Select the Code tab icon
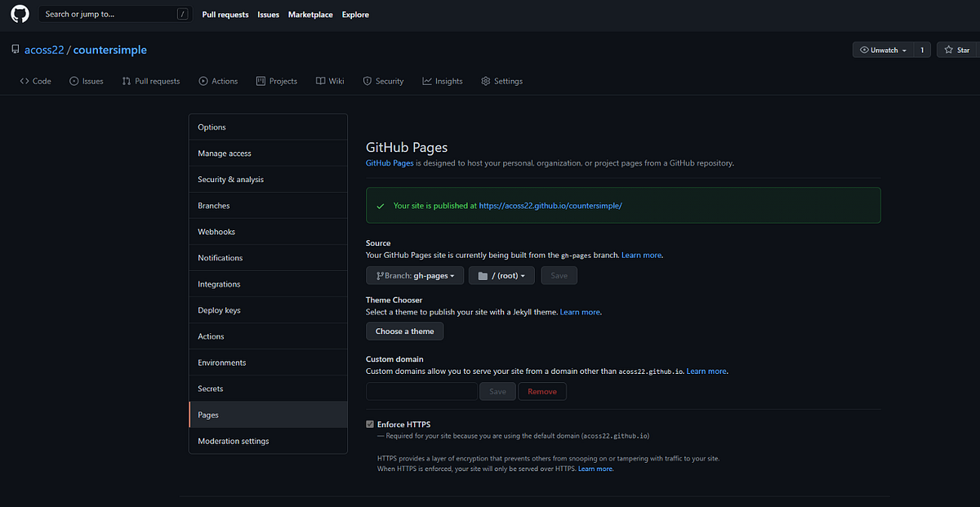This screenshot has width=980, height=507. click(x=24, y=80)
